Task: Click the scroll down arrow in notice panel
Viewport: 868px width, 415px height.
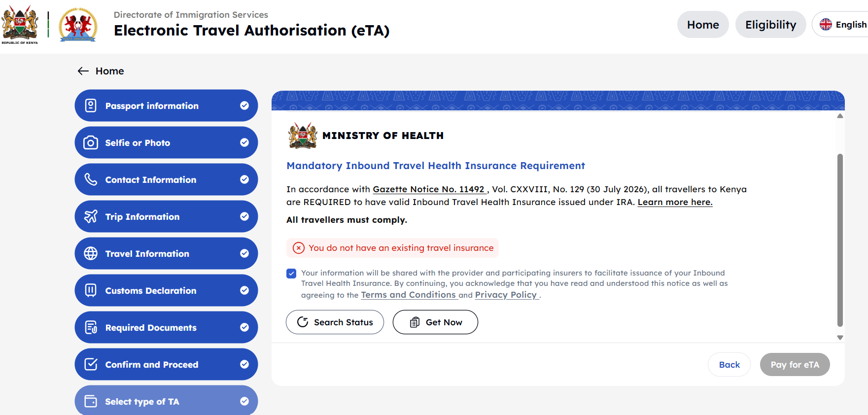Action: click(840, 338)
